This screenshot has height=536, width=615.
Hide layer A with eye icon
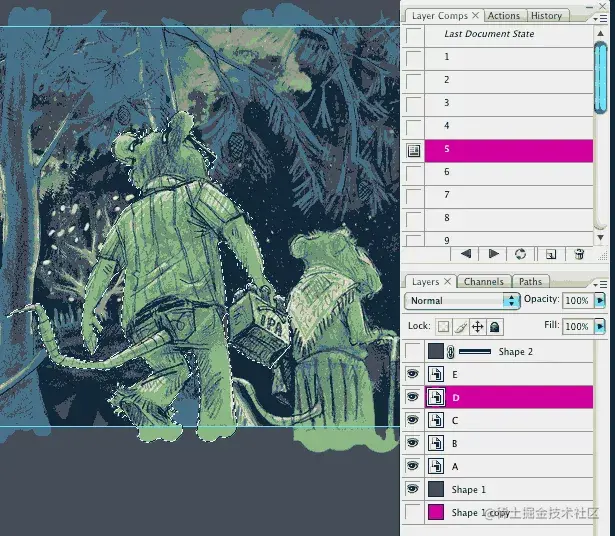point(413,466)
